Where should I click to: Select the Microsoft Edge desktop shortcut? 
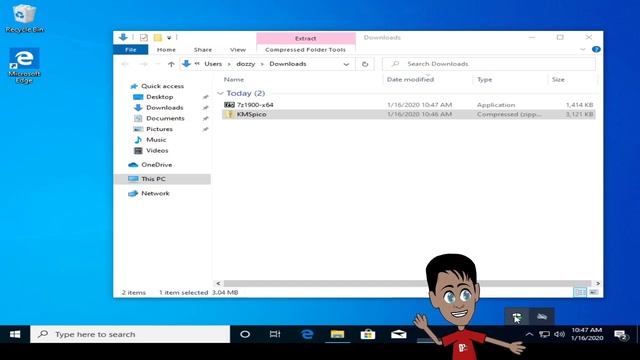tap(24, 66)
